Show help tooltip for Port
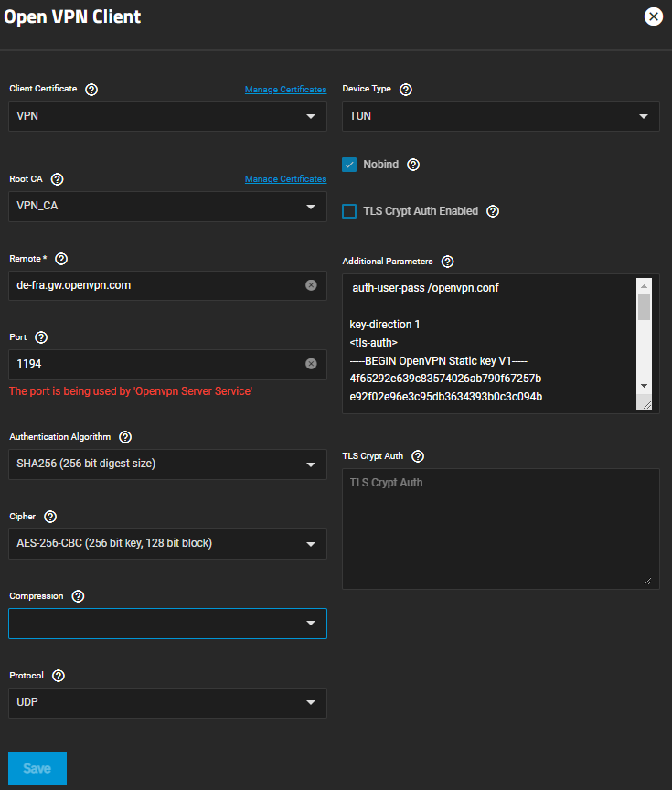 41,337
